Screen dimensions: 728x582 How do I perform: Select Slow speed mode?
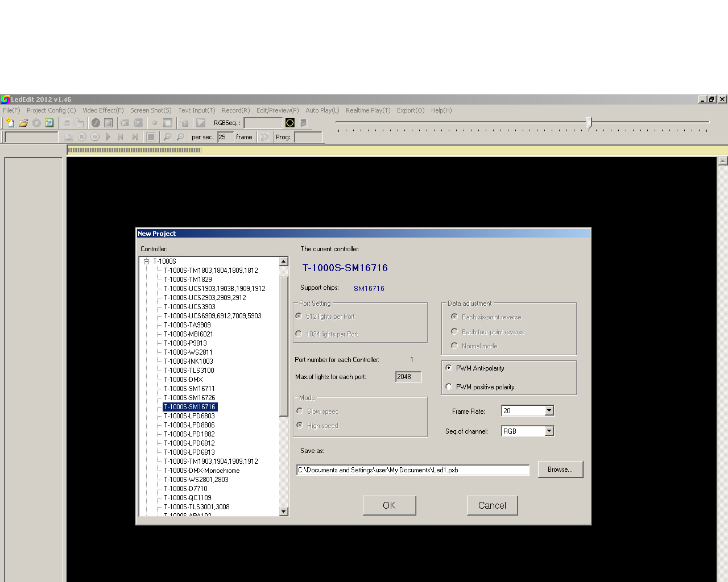[x=300, y=411]
